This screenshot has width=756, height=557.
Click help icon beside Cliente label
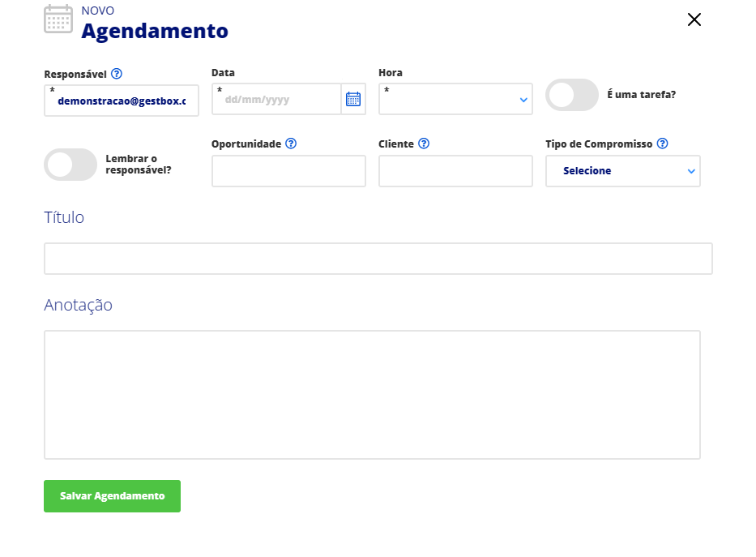tap(423, 144)
